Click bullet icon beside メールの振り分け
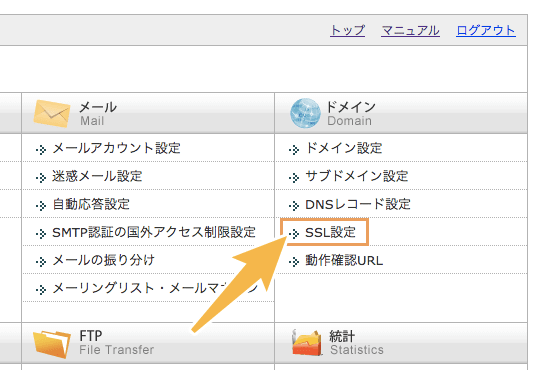This screenshot has width=536, height=370. pyautogui.click(x=41, y=262)
